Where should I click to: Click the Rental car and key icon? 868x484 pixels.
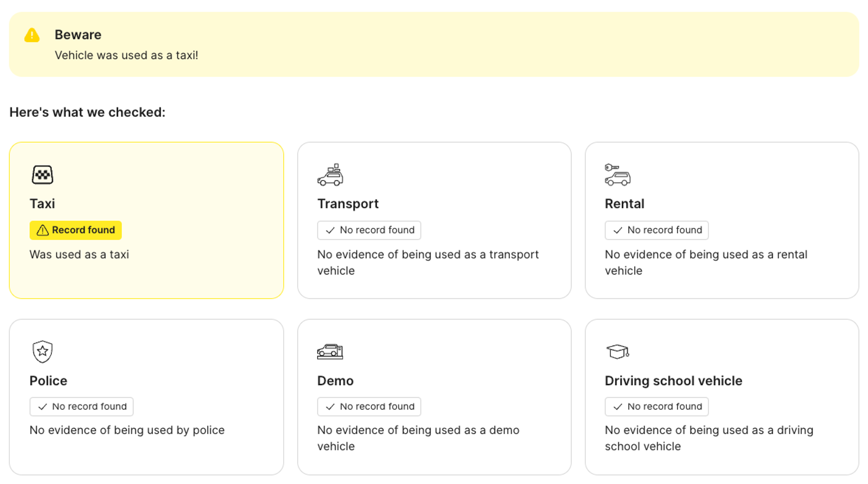[617, 175]
